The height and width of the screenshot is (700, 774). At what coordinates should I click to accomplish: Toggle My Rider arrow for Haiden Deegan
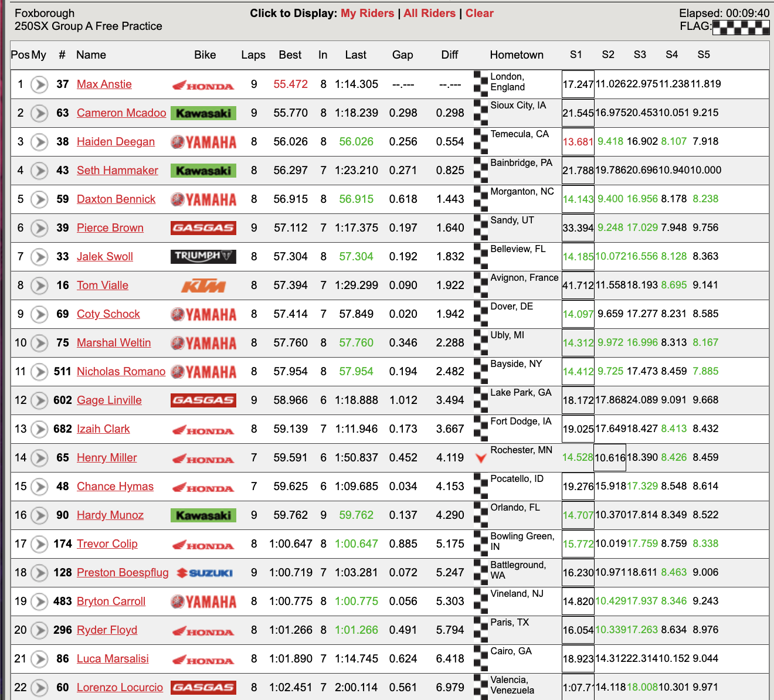(39, 142)
